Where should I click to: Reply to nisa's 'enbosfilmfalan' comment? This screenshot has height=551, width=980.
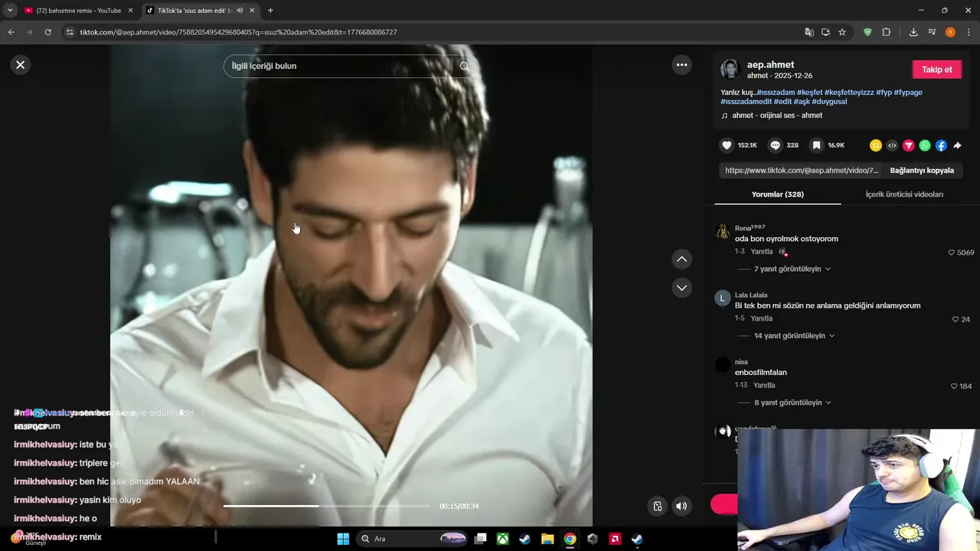(764, 386)
